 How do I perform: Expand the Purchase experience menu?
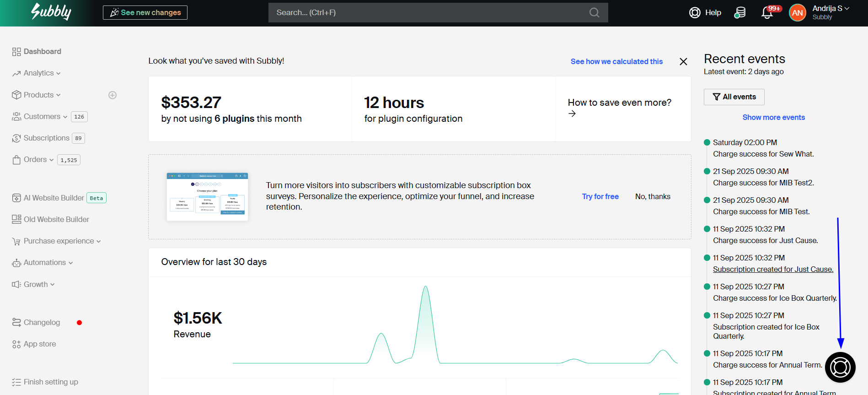pyautogui.click(x=99, y=241)
